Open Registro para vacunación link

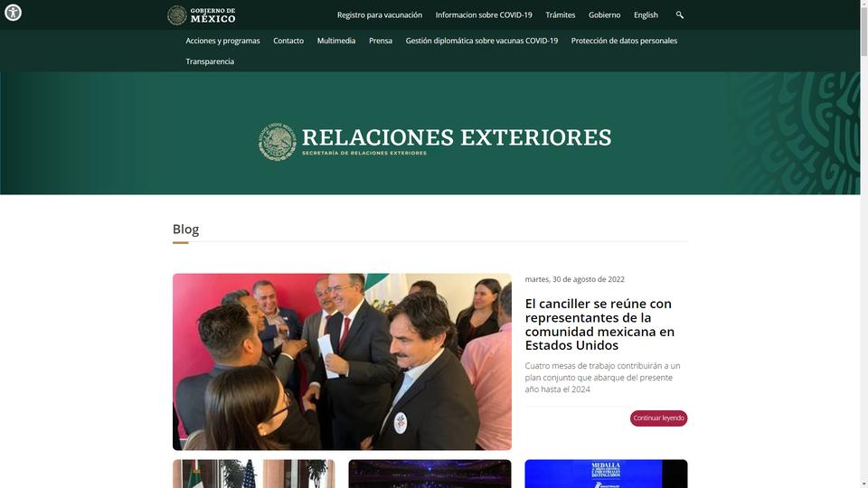[x=379, y=15]
